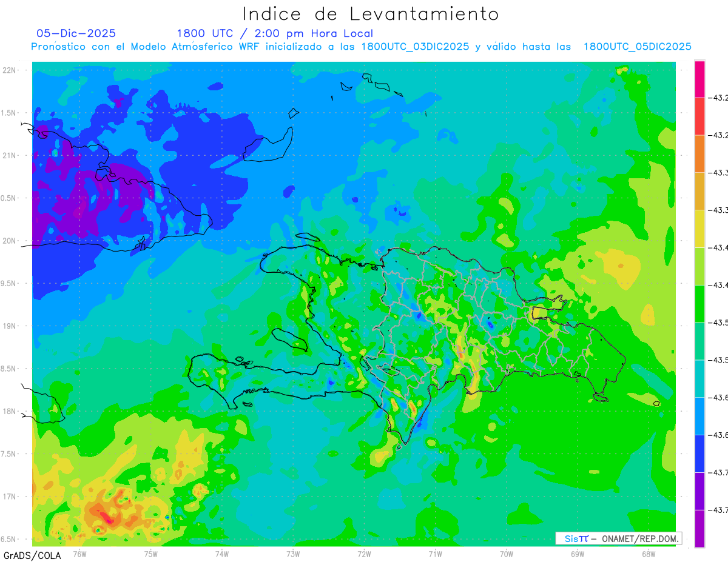Image resolution: width=728 pixels, height=562 pixels.
Task: Click the "68W" longitude label
Action: pos(649,554)
